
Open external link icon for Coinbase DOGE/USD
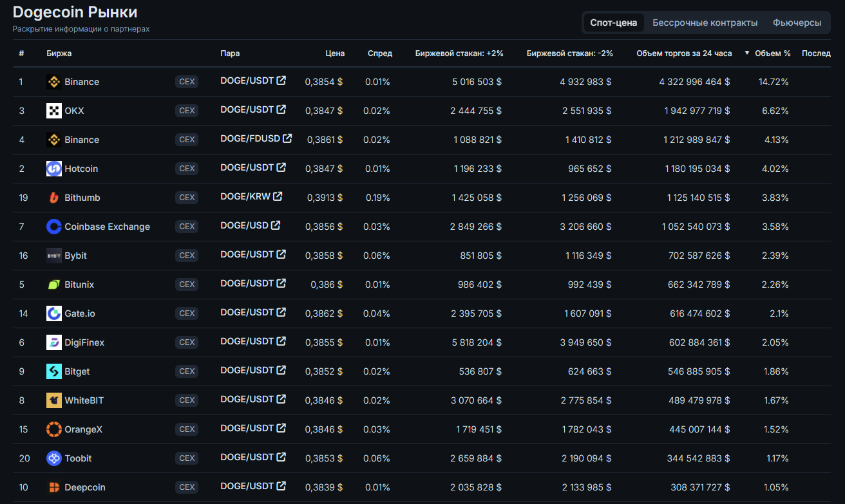coord(276,225)
